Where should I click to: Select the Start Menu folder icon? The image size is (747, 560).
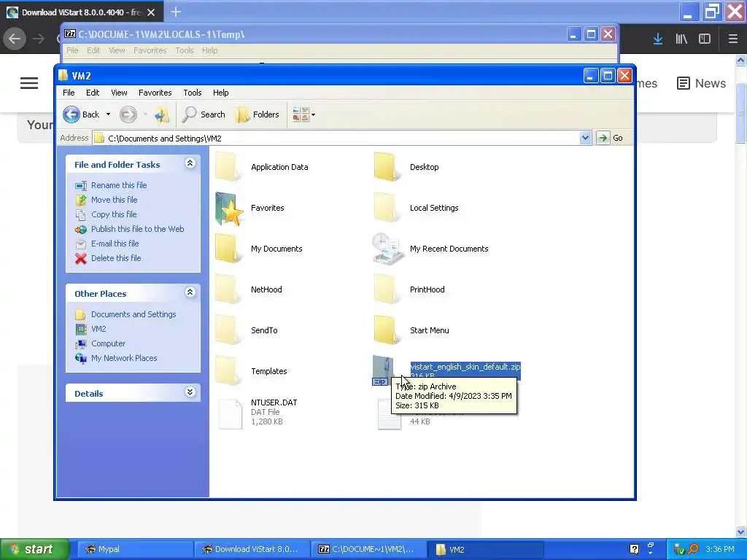coord(387,330)
